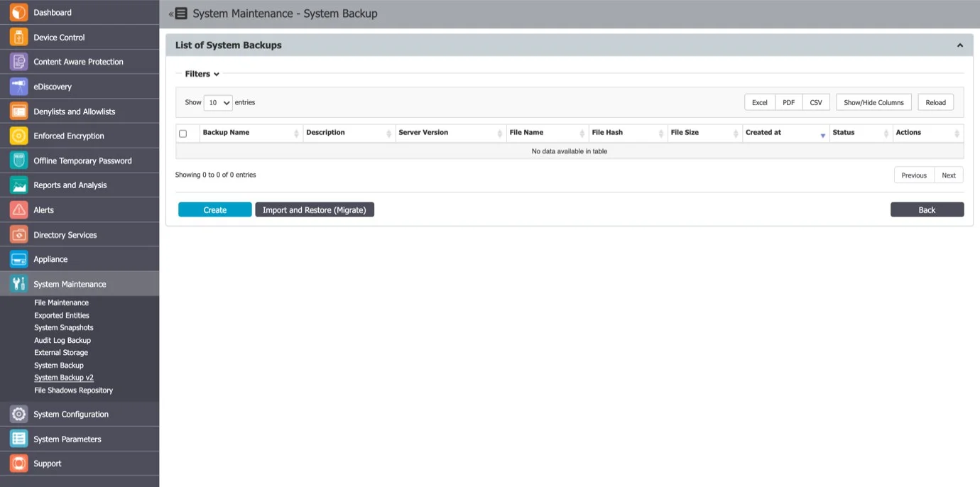Open System Snapshots submenu item

tap(64, 327)
